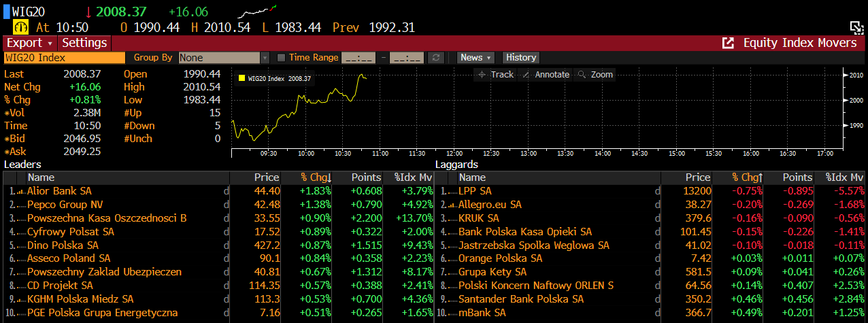Sort Leaders by % Chg column
Image resolution: width=868 pixels, height=323 pixels.
click(307, 177)
